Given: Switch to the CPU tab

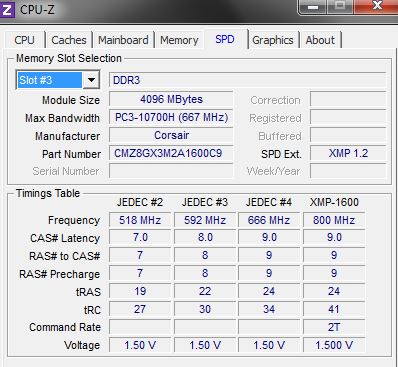Looking at the screenshot, I should [x=24, y=40].
